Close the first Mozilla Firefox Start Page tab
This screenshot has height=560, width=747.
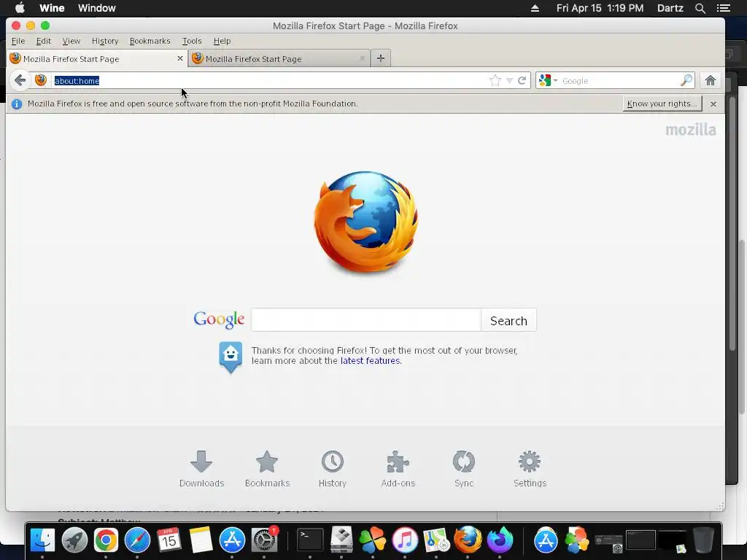point(180,58)
